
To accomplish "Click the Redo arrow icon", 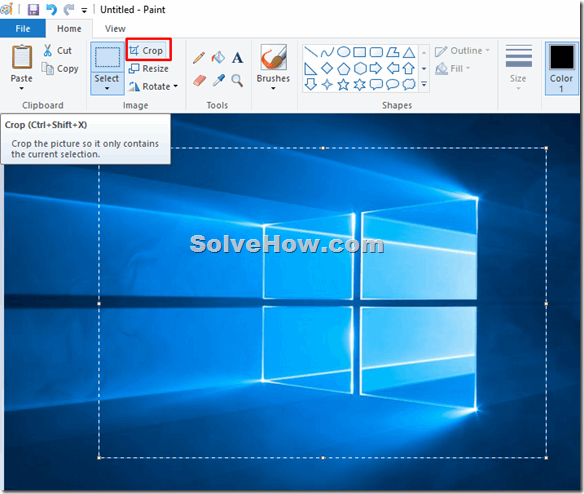I will (x=69, y=9).
